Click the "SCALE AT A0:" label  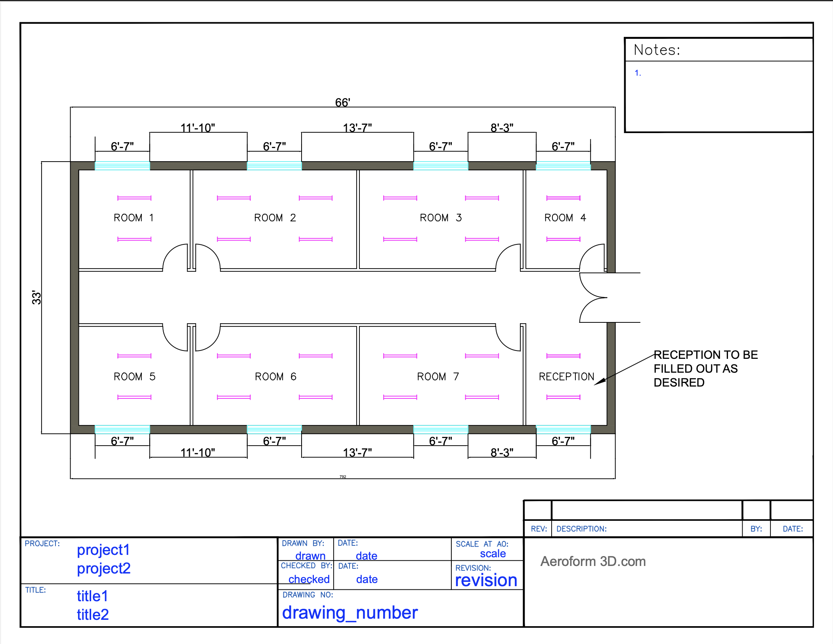click(x=482, y=544)
